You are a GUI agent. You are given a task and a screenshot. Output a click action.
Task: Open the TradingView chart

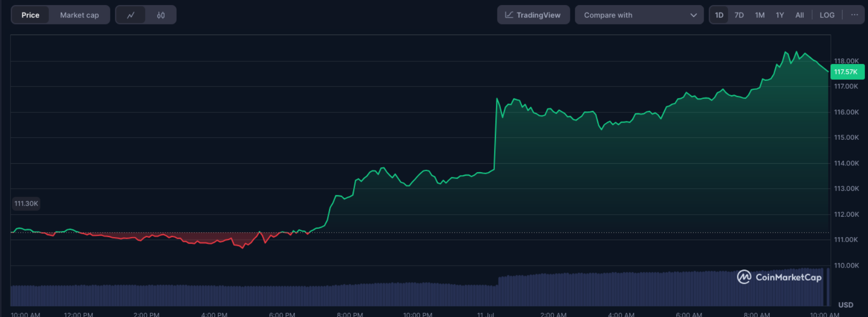pos(533,15)
